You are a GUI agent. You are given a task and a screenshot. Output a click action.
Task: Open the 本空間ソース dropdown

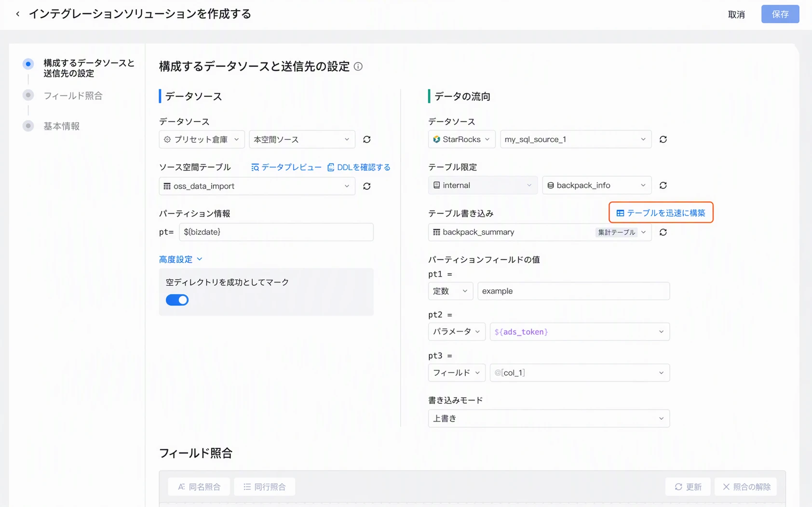302,139
